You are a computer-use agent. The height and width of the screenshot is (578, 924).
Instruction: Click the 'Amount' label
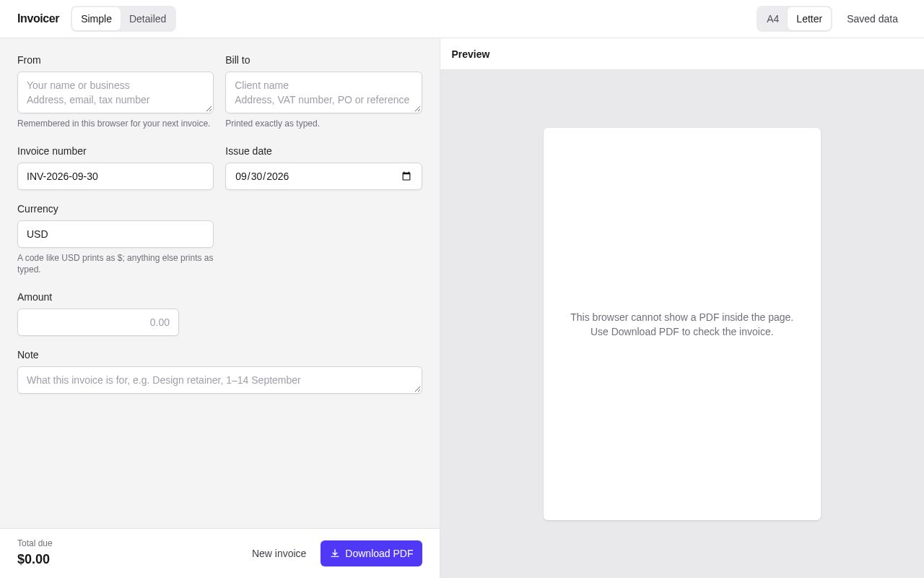pos(35,297)
